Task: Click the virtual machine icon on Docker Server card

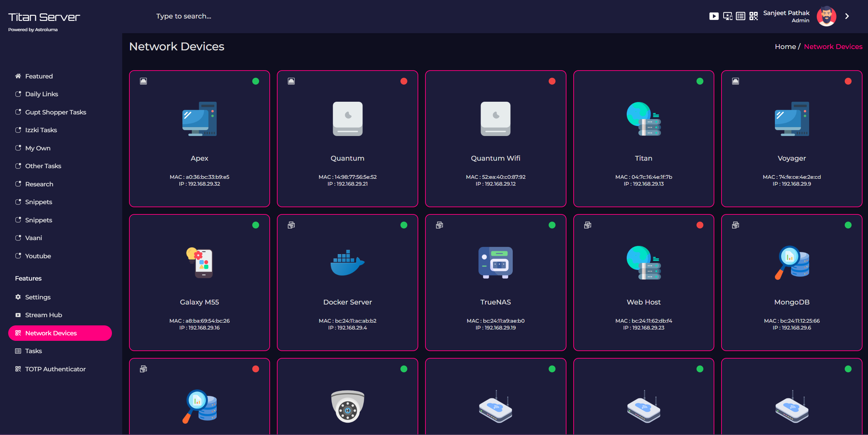Action: [x=292, y=225]
